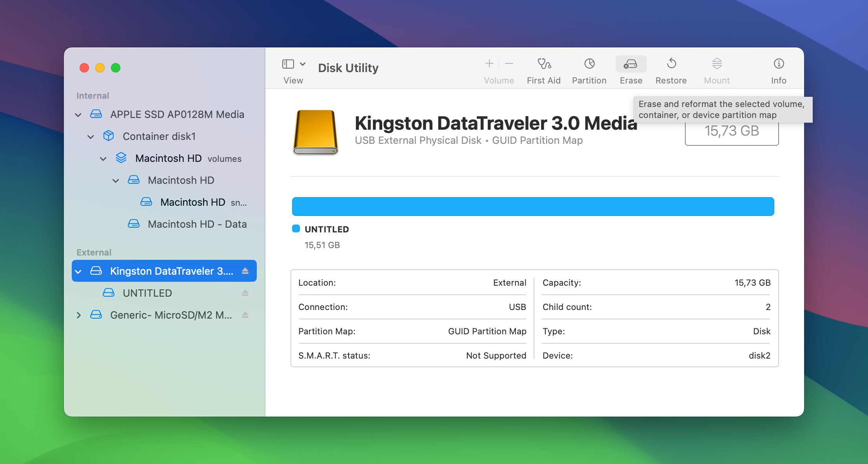Click the sidebar View icon
Viewport: 868px width, 464px height.
(x=287, y=63)
